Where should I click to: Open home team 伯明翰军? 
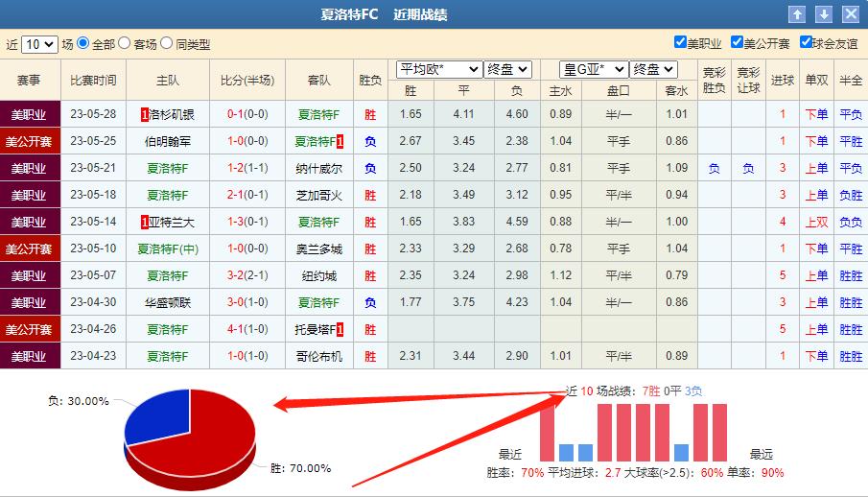[168, 141]
